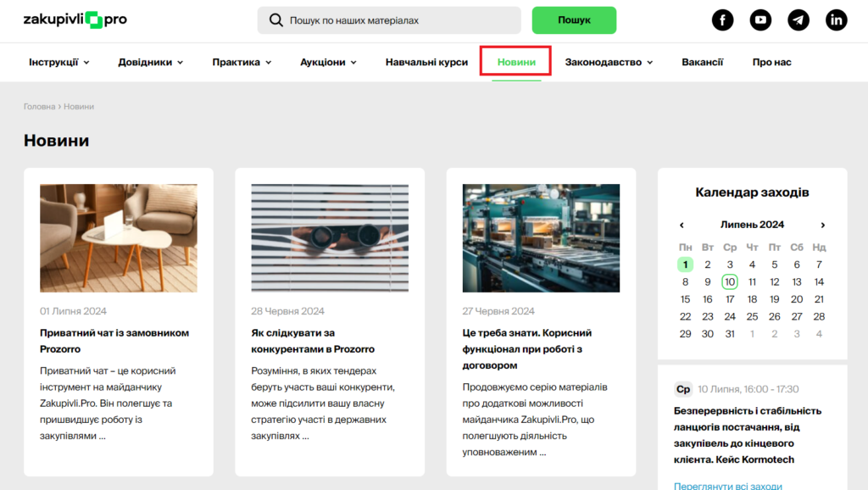
Task: Expand the Інструкції dropdown menu
Action: (59, 62)
